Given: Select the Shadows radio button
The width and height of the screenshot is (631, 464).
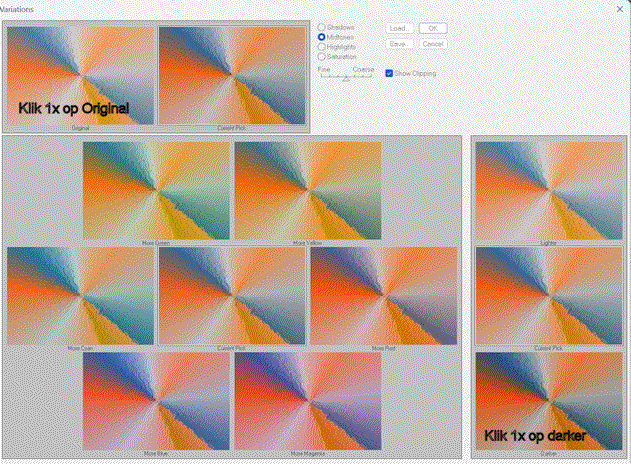Looking at the screenshot, I should (322, 27).
